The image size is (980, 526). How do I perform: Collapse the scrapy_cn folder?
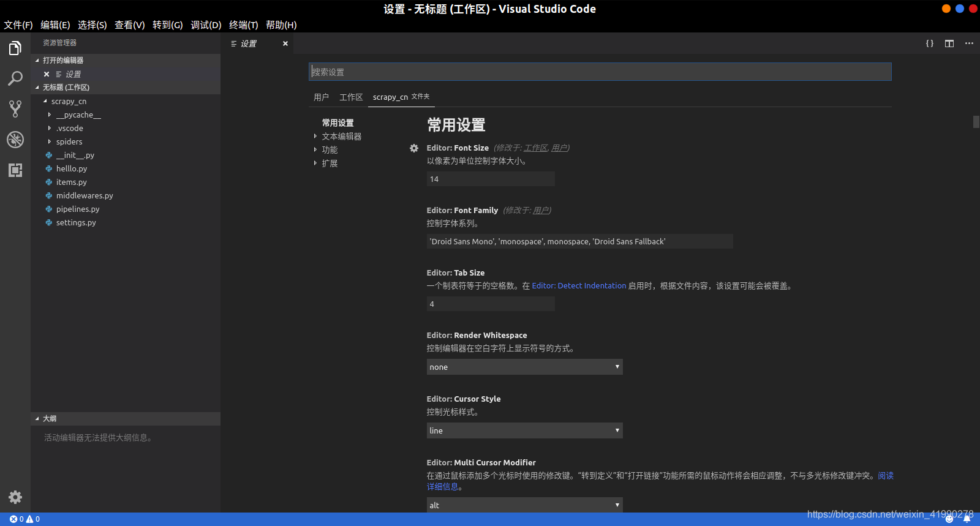coord(45,101)
